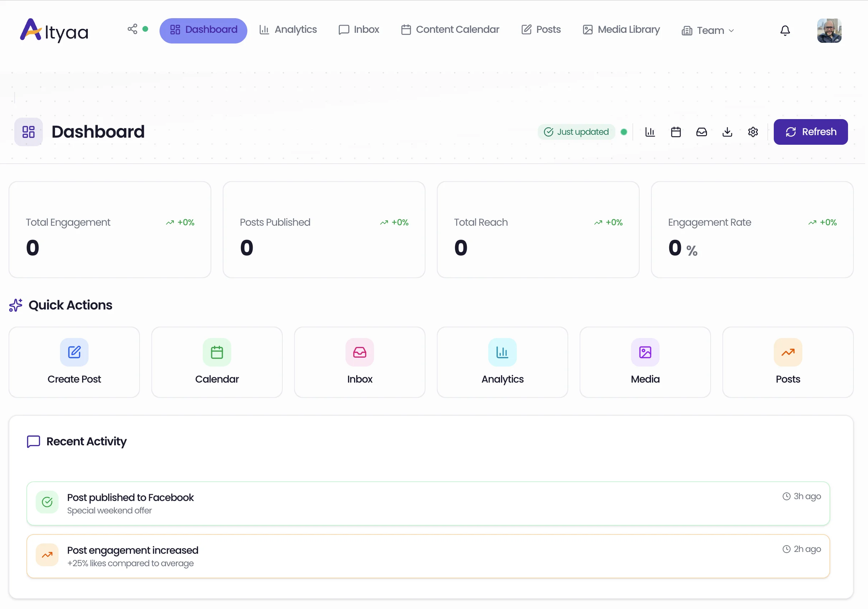Click the Just updated status badge

576,132
